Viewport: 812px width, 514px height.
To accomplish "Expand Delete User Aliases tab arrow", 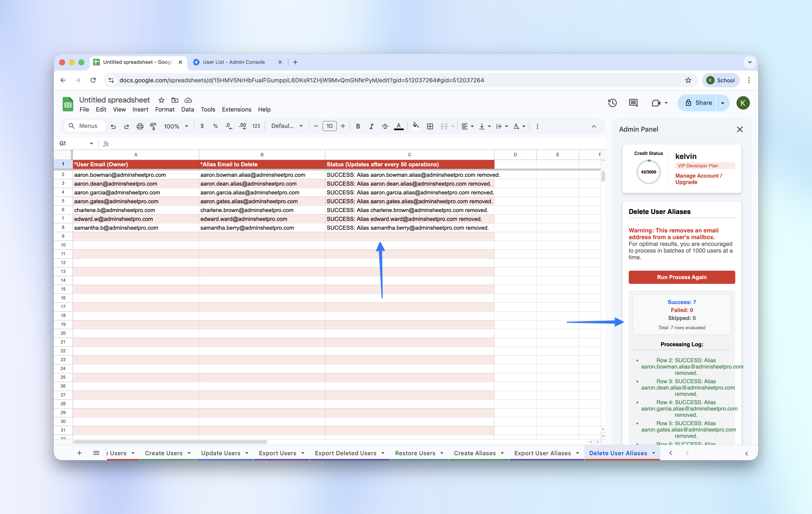I will [653, 453].
